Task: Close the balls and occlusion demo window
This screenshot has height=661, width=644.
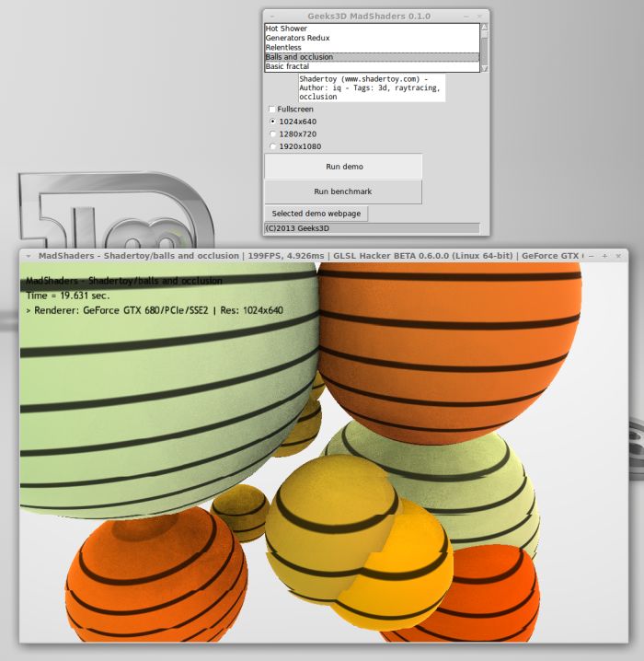Action: [x=618, y=256]
